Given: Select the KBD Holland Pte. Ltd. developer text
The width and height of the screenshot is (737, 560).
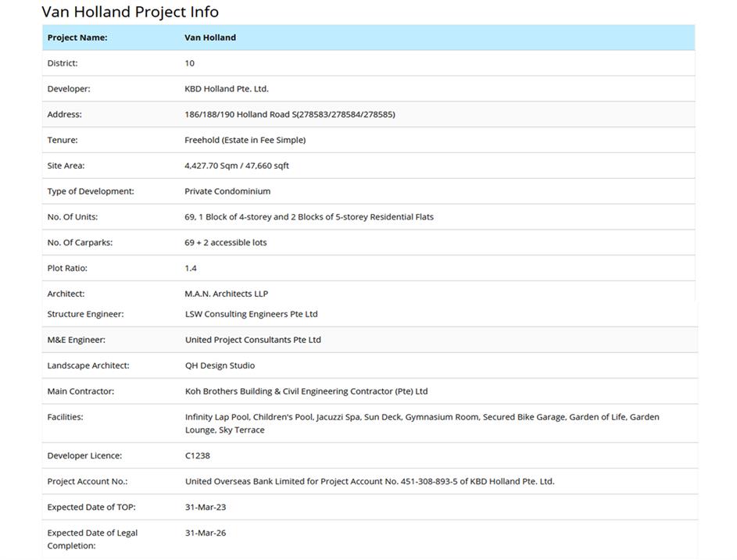Looking at the screenshot, I should (x=227, y=89).
